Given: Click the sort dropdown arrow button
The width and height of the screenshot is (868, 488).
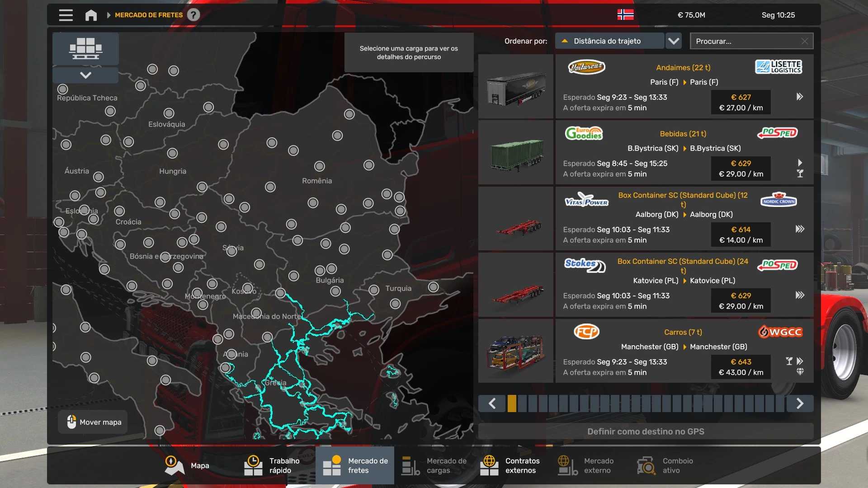Looking at the screenshot, I should (674, 41).
